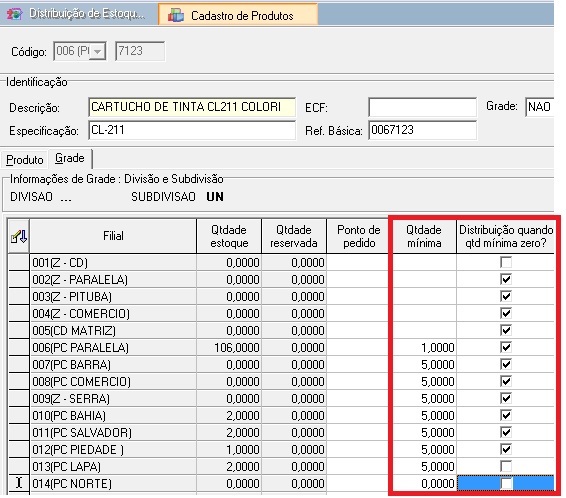Click the row selector for 014(PC NORTE)
The image size is (566, 498).
(19, 483)
